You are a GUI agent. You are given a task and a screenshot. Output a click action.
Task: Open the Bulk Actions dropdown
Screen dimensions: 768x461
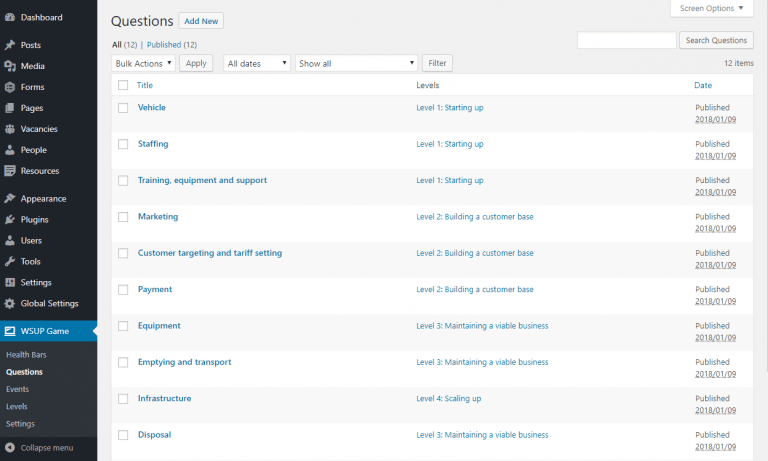click(143, 63)
